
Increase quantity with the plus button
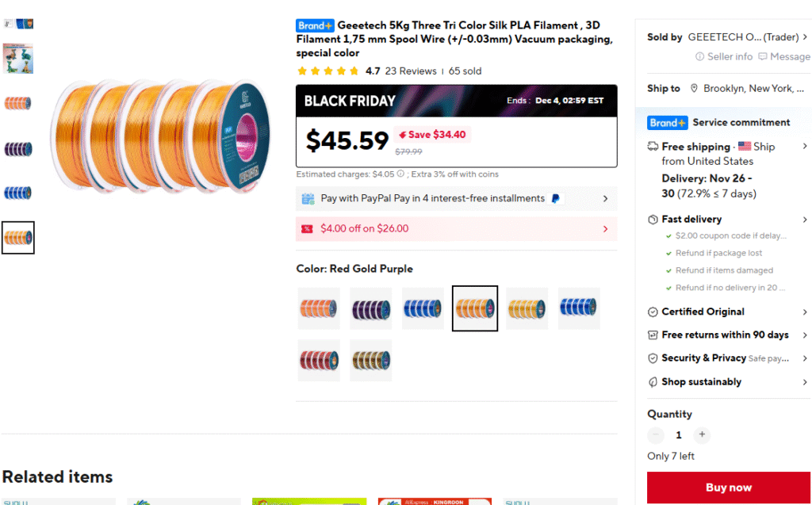(x=702, y=434)
